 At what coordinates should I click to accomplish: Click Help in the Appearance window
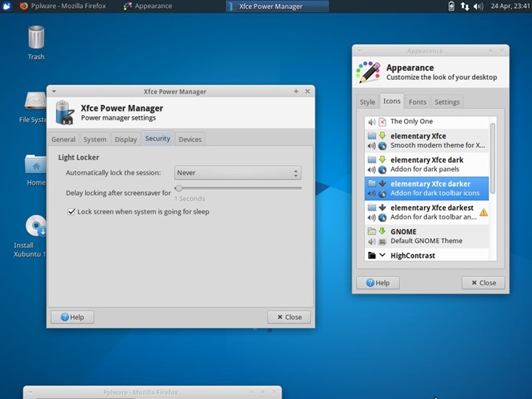(378, 282)
